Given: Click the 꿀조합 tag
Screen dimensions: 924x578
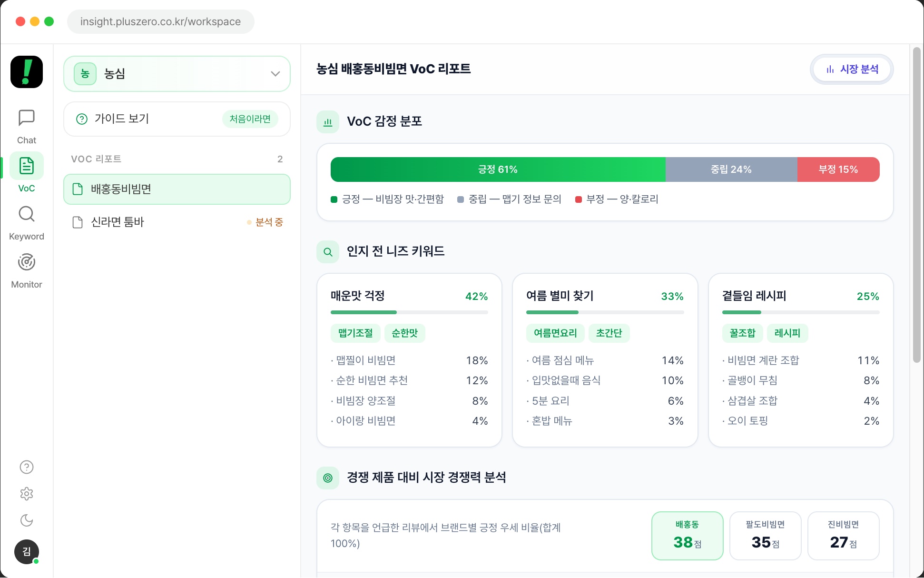Looking at the screenshot, I should 743,333.
